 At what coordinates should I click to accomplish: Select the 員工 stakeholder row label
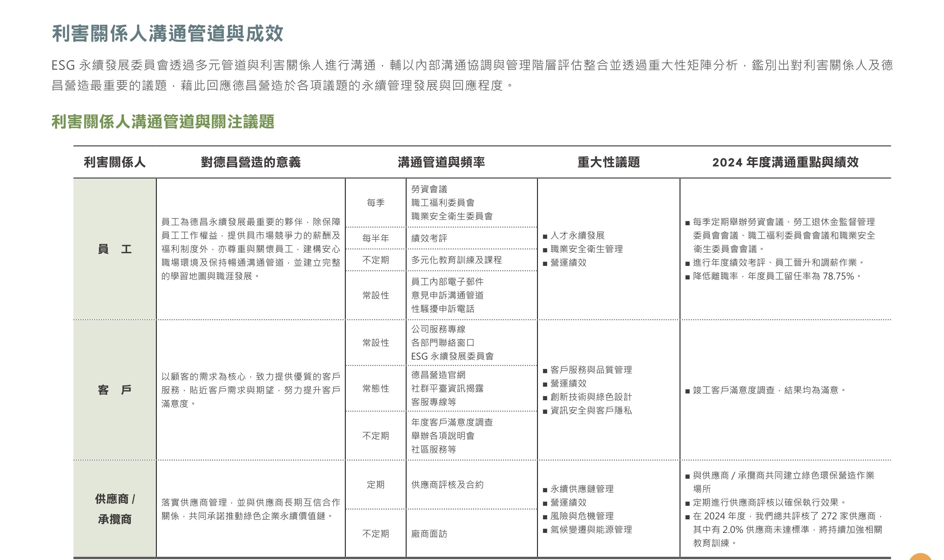coord(114,249)
